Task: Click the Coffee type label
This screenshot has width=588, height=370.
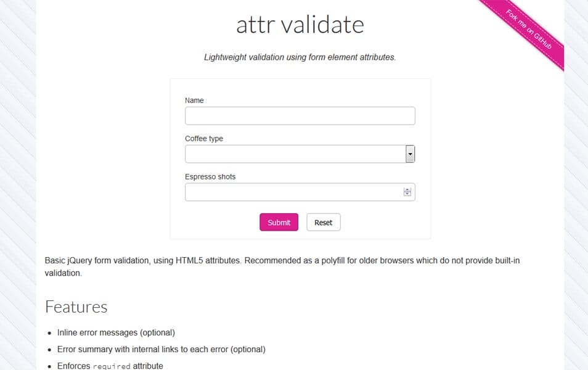Action: (204, 138)
